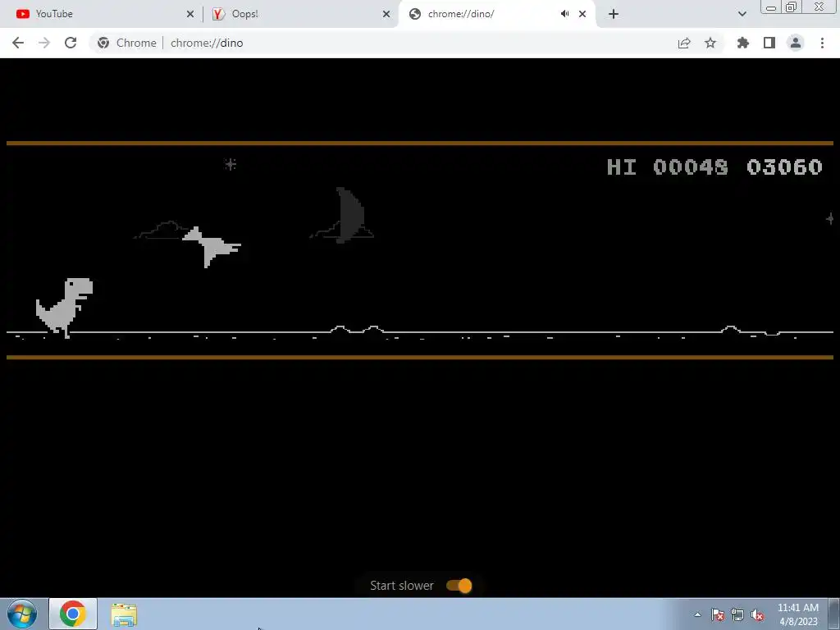Click the flying pterodactyl obstacle

[212, 247]
